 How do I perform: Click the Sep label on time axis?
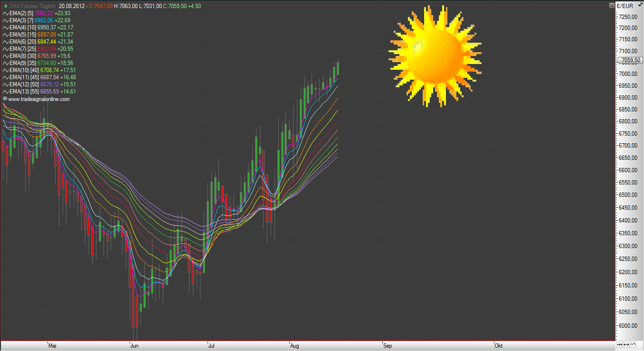[388, 346]
